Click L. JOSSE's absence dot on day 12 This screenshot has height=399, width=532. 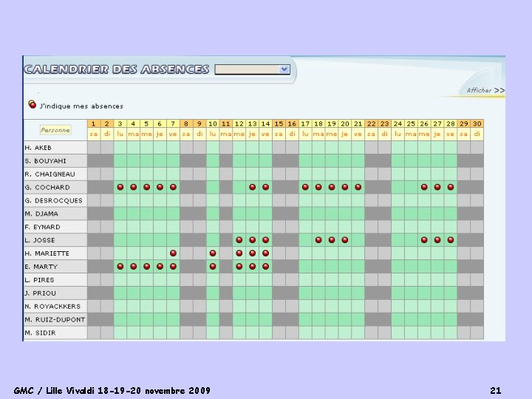239,240
